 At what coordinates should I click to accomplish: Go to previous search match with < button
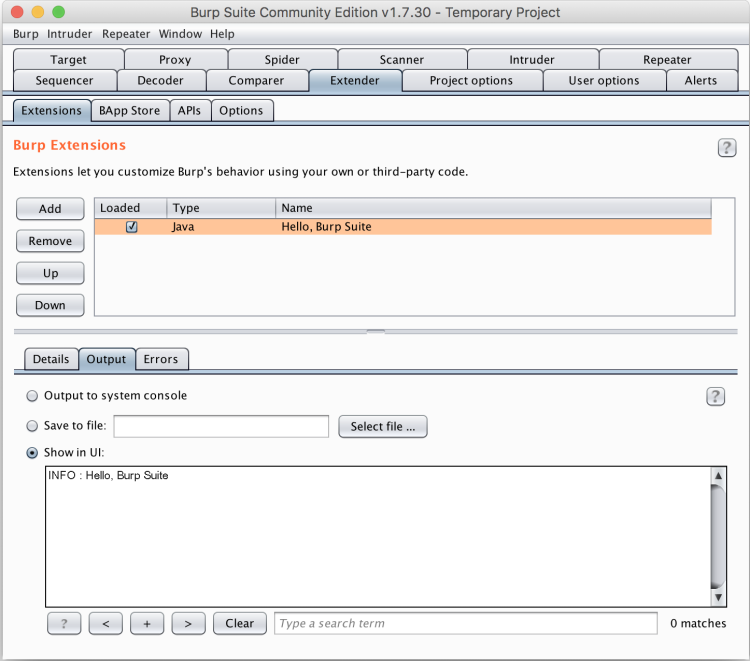tap(106, 624)
